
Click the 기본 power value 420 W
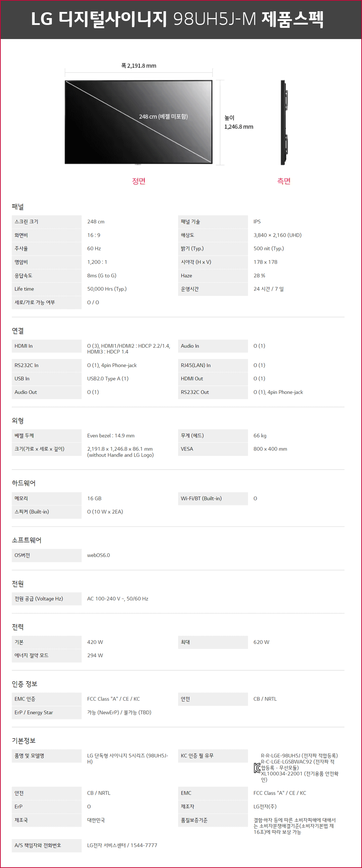point(95,642)
